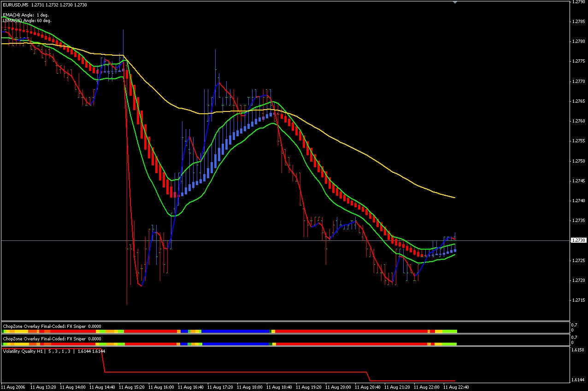Image resolution: width=588 pixels, height=391 pixels.
Task: Select the upper ChopZone Overlay indicator label
Action: point(52,326)
